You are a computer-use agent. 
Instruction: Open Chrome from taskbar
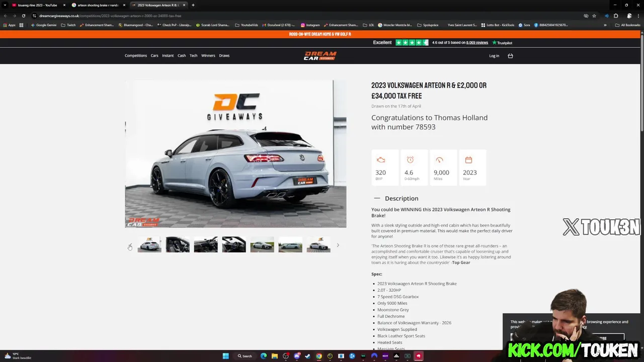tap(318, 356)
